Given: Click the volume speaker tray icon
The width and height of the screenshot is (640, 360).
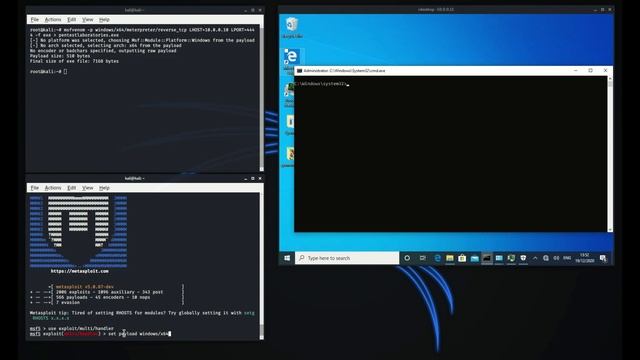Looking at the screenshot, I should coord(556,258).
